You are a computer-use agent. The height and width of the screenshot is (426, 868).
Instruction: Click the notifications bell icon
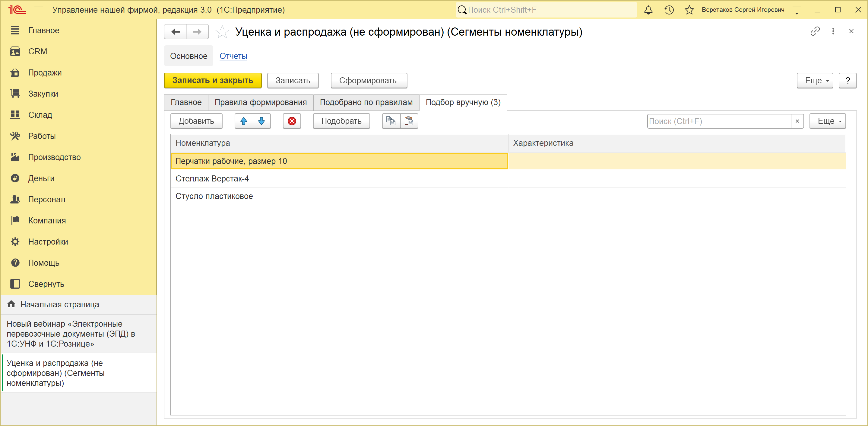[x=648, y=10]
